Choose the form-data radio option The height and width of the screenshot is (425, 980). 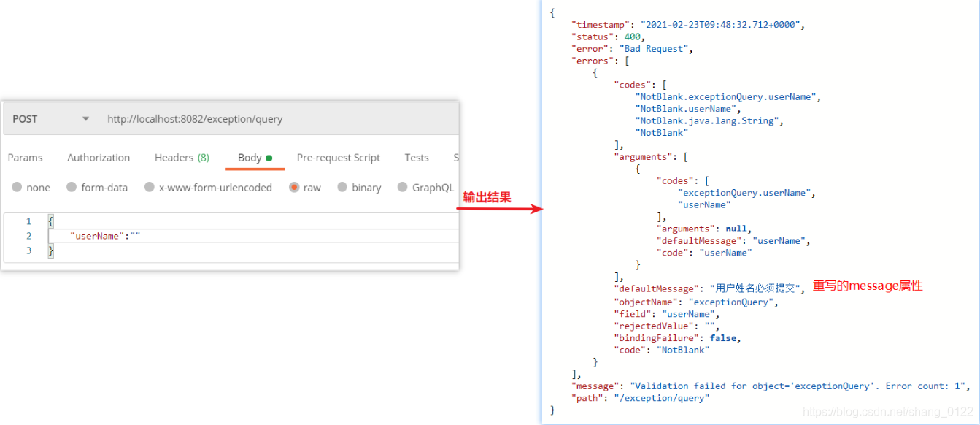tap(97, 188)
